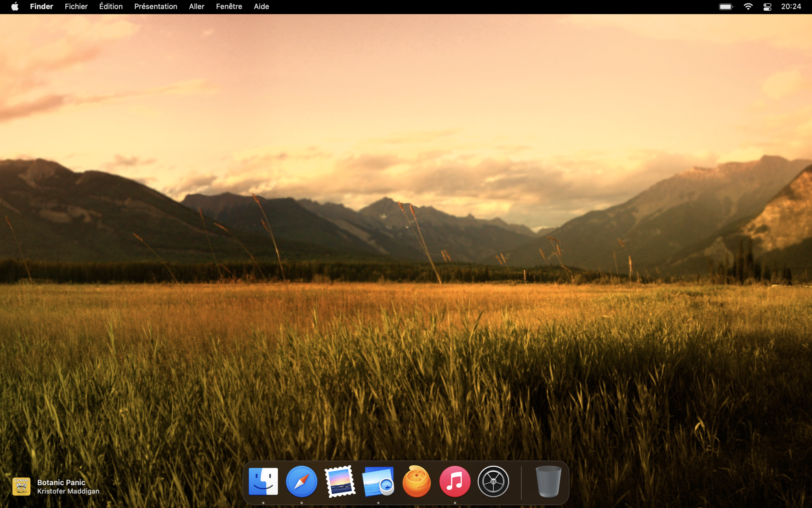Open Finder from the Dock
Viewport: 812px width, 508px height.
[x=263, y=482]
